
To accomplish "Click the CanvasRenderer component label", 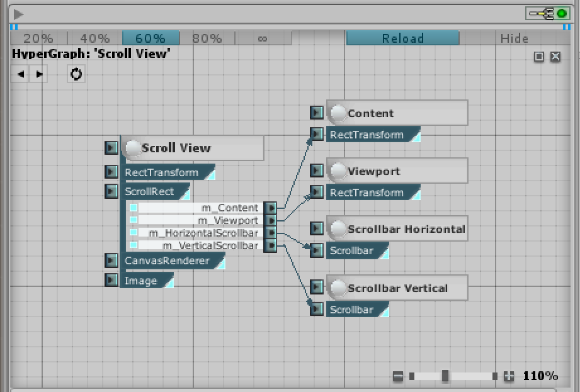I will 167,261.
